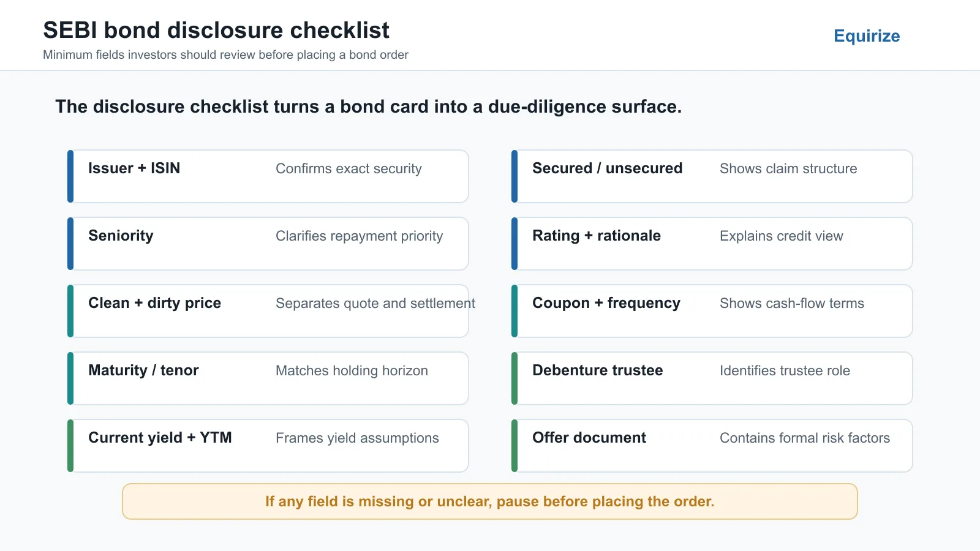The width and height of the screenshot is (980, 551).
Task: Click the 'Contains formal risk factors' text
Action: click(x=805, y=438)
